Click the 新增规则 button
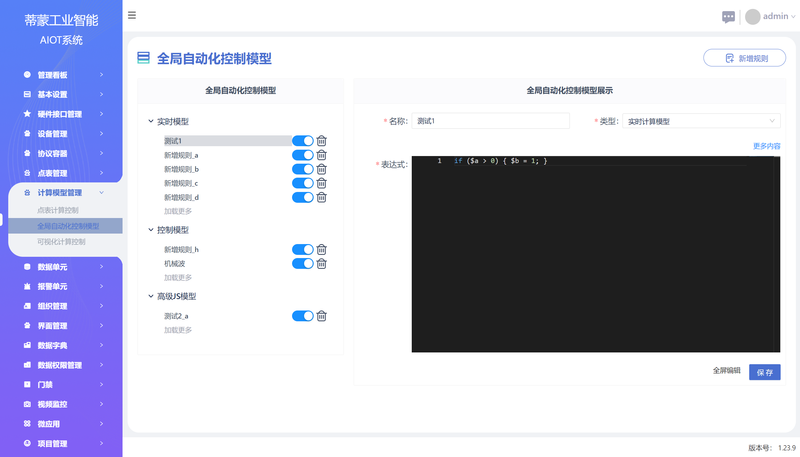Image resolution: width=800 pixels, height=457 pixels. [744, 58]
